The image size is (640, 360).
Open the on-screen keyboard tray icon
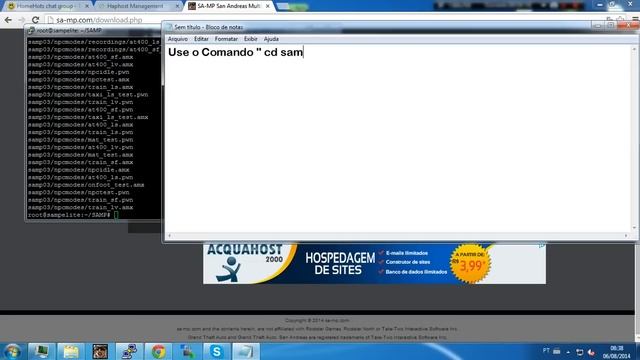(557, 351)
